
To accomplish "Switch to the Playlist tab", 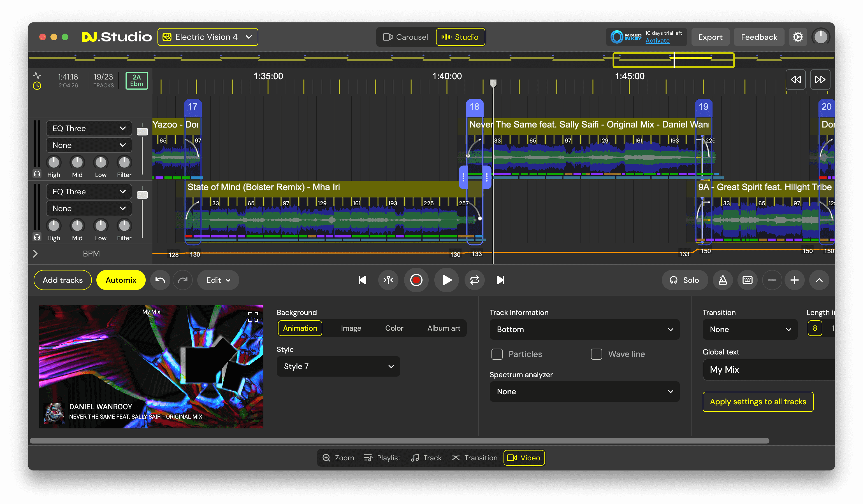I will point(382,458).
